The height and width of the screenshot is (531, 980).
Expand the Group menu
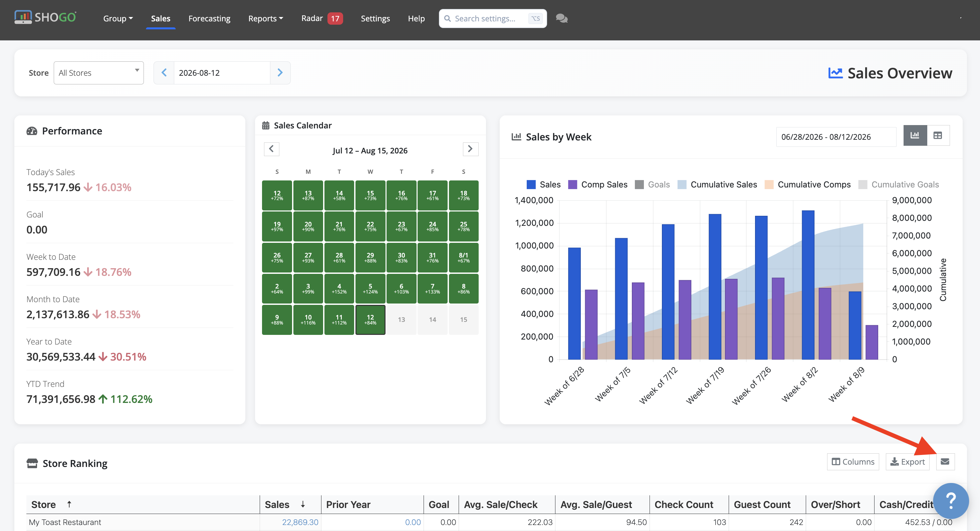point(118,18)
